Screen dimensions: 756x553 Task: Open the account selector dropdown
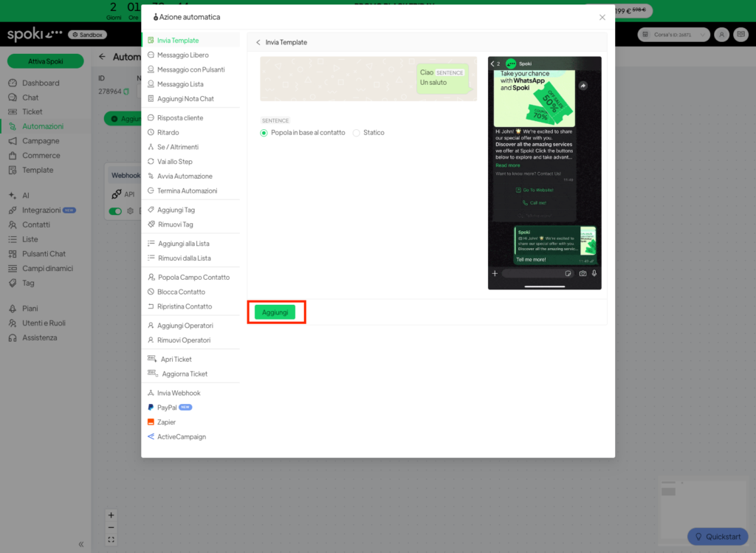673,35
